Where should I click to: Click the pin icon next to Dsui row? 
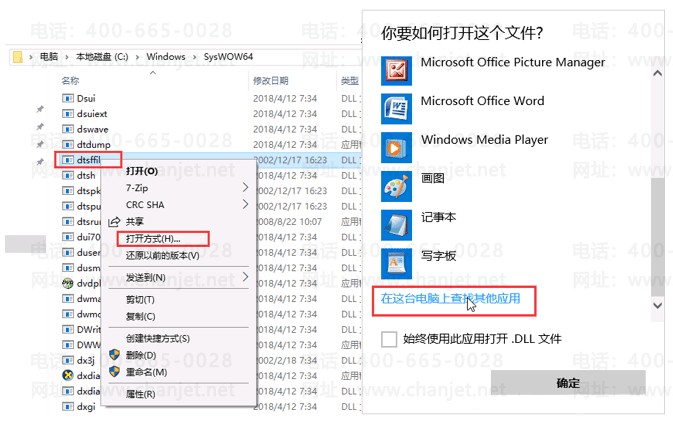click(40, 109)
